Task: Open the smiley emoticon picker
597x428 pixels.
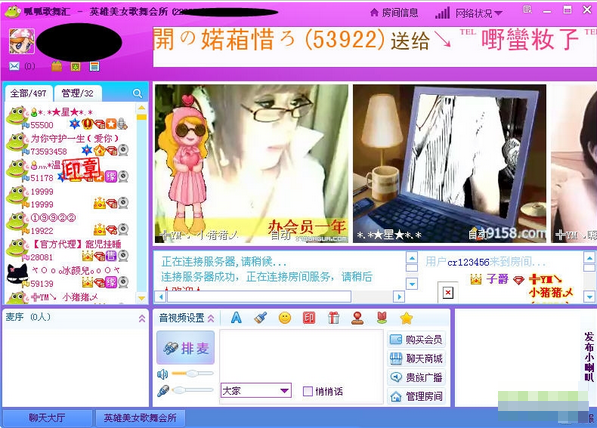Action: click(x=285, y=318)
